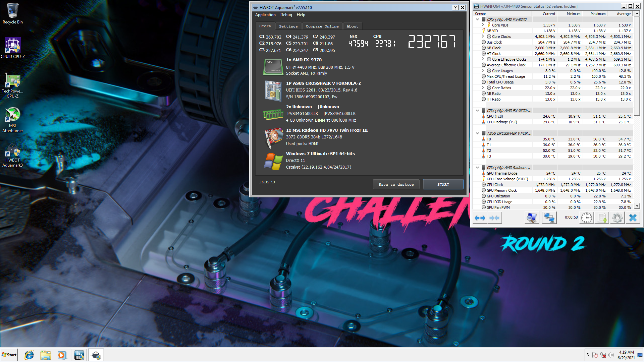Click the HWiNFO expand-view blue arrows icon
The width and height of the screenshot is (644, 362).
480,218
